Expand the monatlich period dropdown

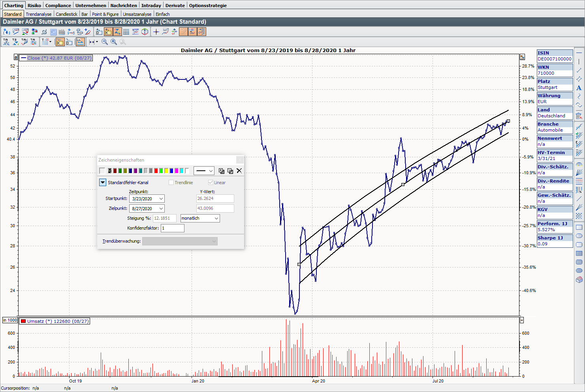point(216,218)
